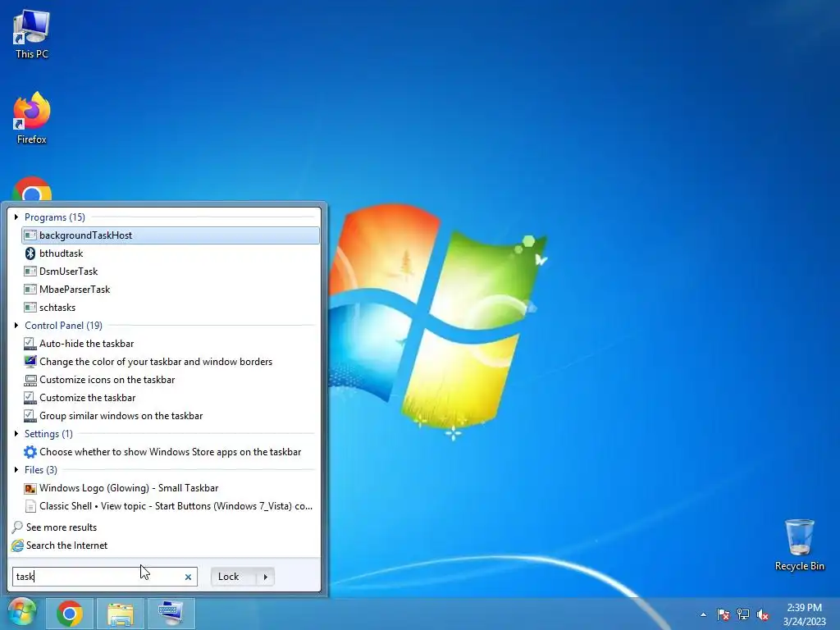Viewport: 840px width, 630px height.
Task: Open Change the color of your taskbar
Action: 171,362
